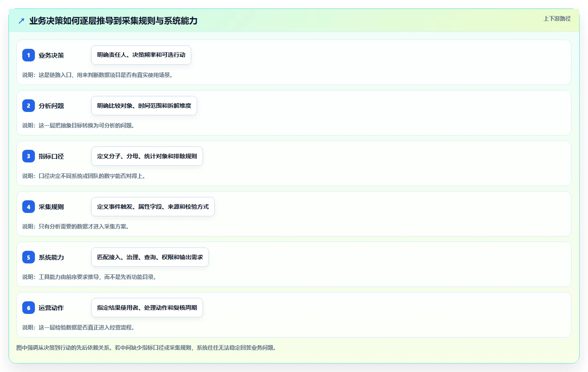This screenshot has height=372, width=588.
Task: Click the number 4 badge for 采集规则
Action: (x=29, y=207)
